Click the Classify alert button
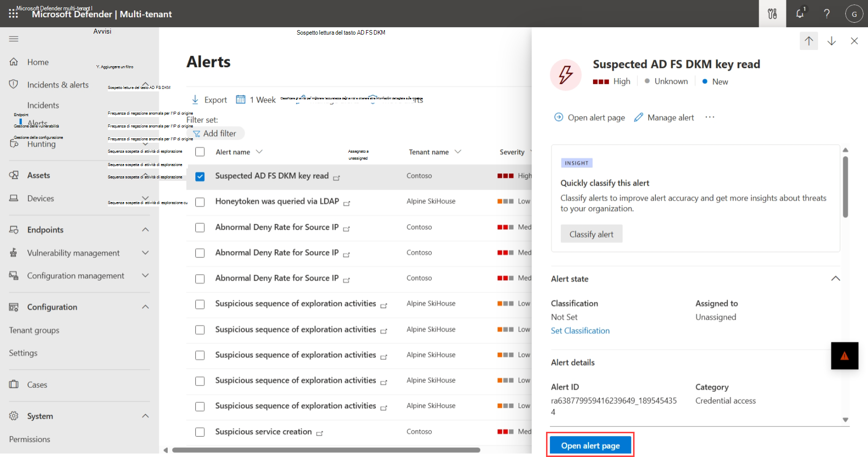The image size is (868, 457). [592, 234]
